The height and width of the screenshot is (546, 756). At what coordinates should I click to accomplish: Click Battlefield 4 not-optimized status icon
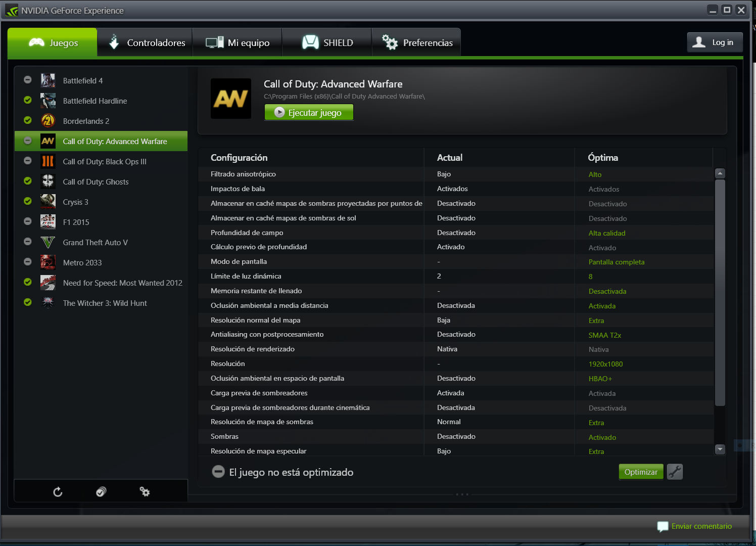[28, 80]
